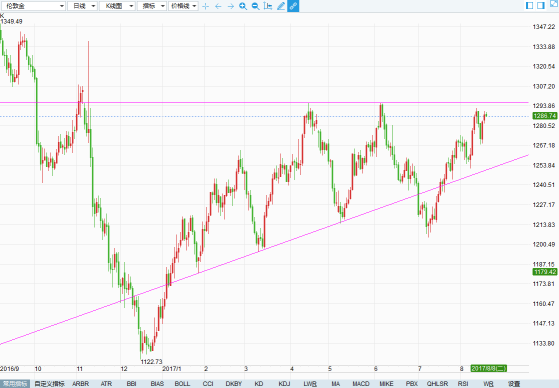Click the 1122.73 low price annotation
This screenshot has width=559, height=388.
click(x=152, y=362)
